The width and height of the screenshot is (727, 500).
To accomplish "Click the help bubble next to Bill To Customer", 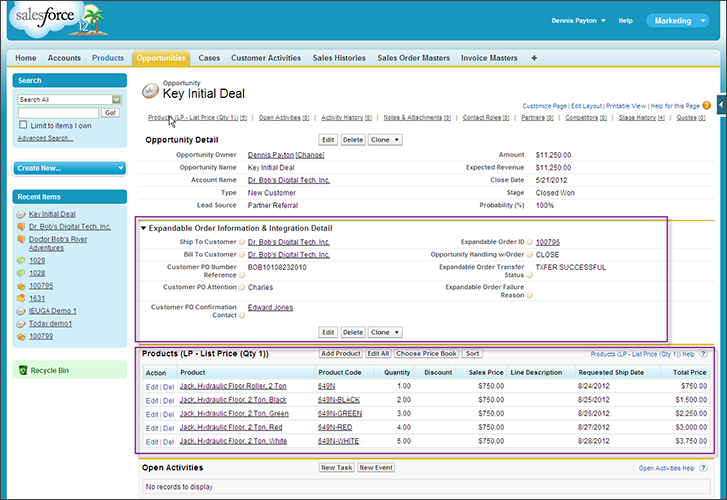I will (242, 255).
